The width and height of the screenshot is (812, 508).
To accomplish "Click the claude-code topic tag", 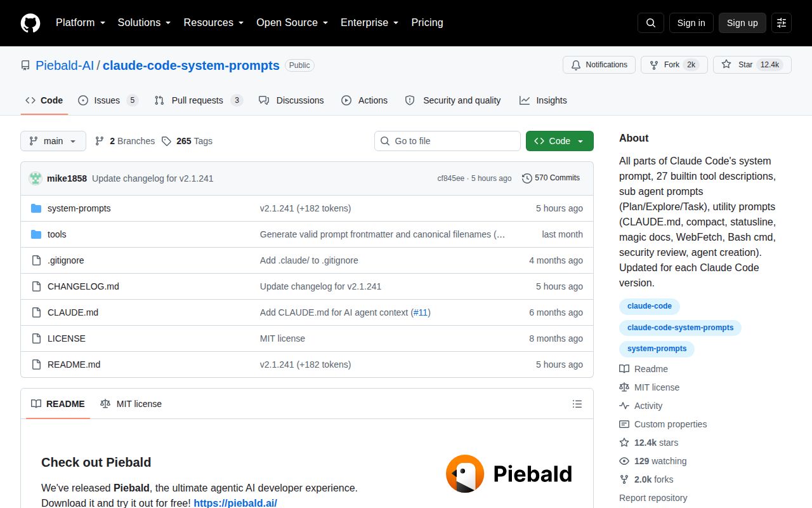I will pos(650,306).
